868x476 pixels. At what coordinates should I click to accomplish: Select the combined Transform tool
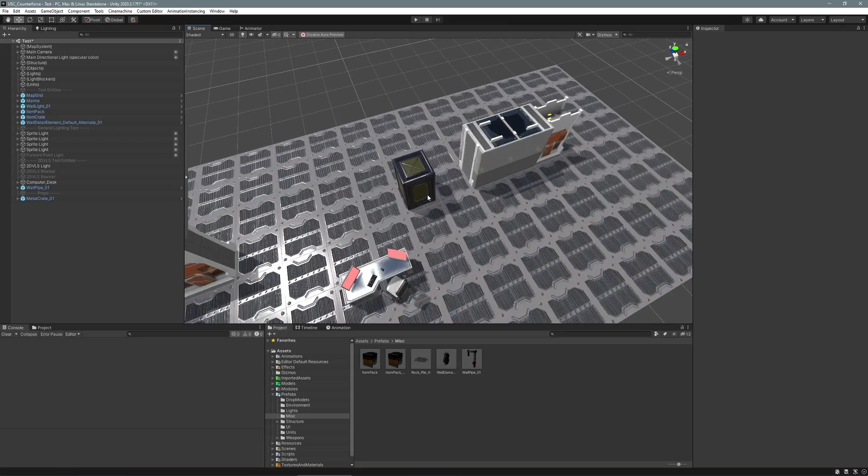coord(62,20)
